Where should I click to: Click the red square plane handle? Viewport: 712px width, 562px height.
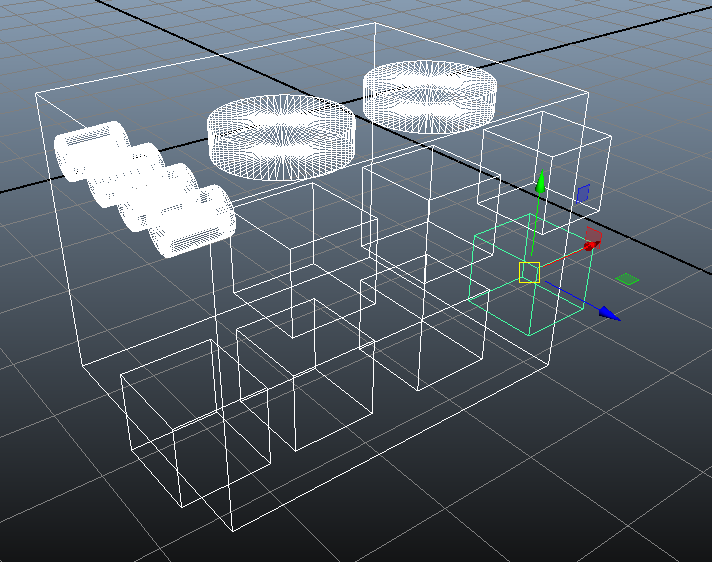(594, 237)
